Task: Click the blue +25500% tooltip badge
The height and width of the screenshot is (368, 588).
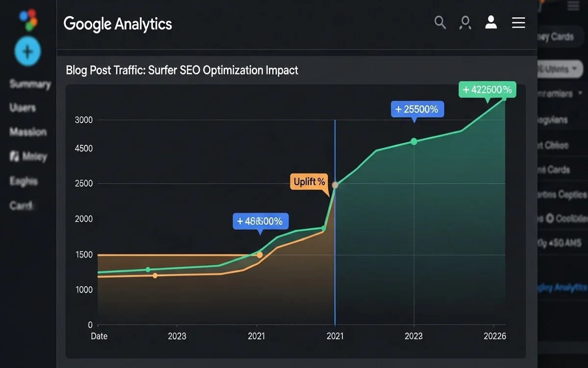Action: coord(417,109)
